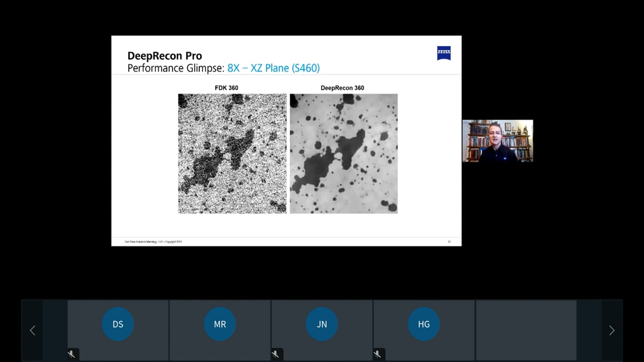Click the 'DeepRecon Pro' slide title

[x=165, y=56]
